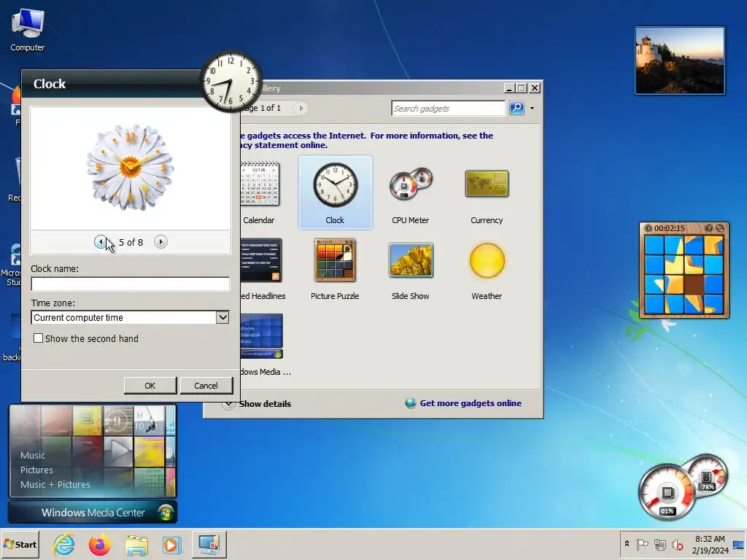Screen dimensions: 747x560
Task: Open the Time zone dropdown
Action: 222,317
